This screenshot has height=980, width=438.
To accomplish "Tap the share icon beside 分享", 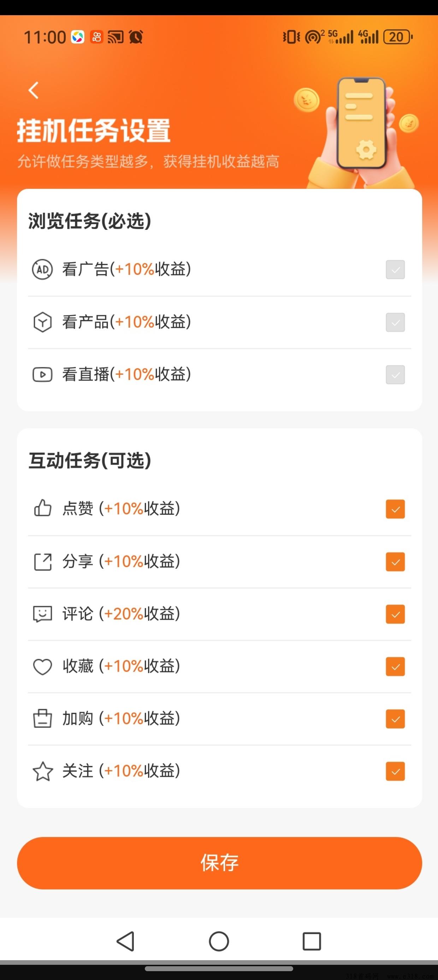I will pos(43,562).
